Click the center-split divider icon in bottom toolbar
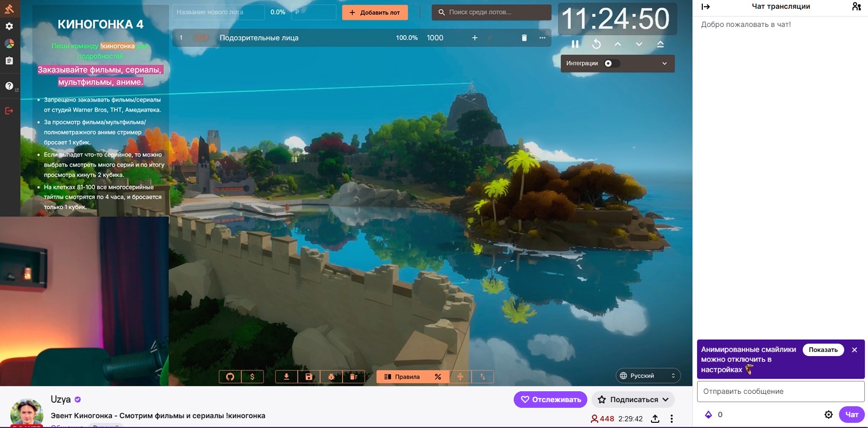 460,377
